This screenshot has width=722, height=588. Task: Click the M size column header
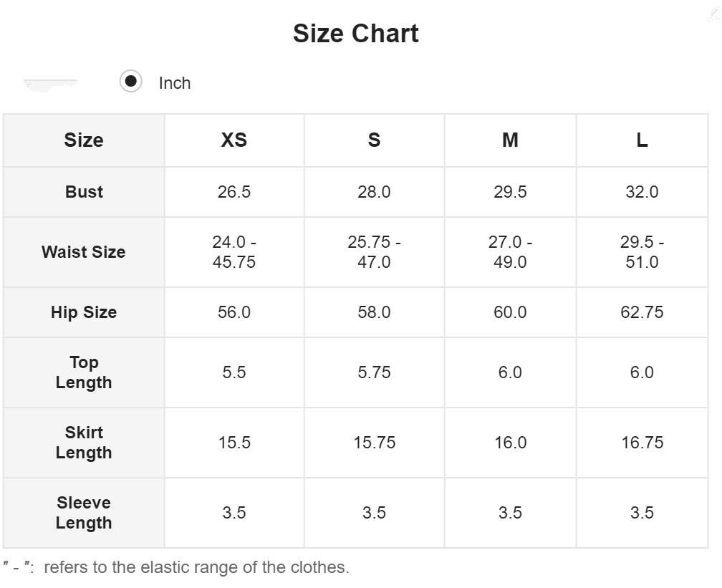pos(510,140)
